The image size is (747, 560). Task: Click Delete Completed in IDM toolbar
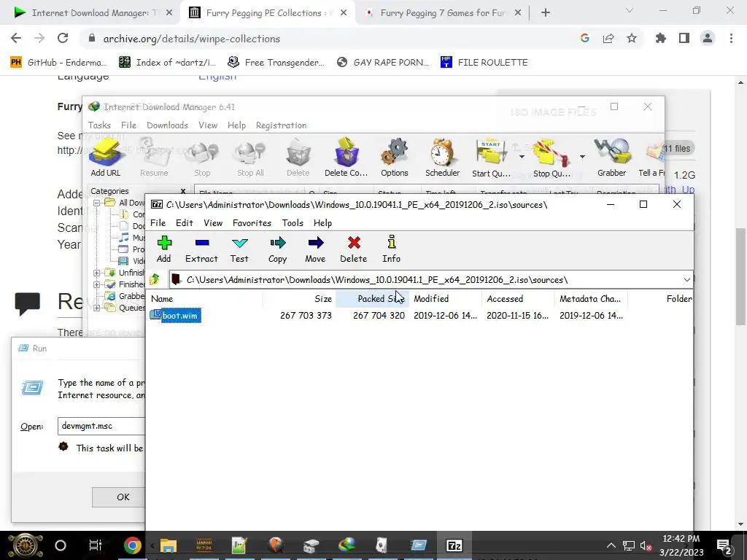click(346, 157)
